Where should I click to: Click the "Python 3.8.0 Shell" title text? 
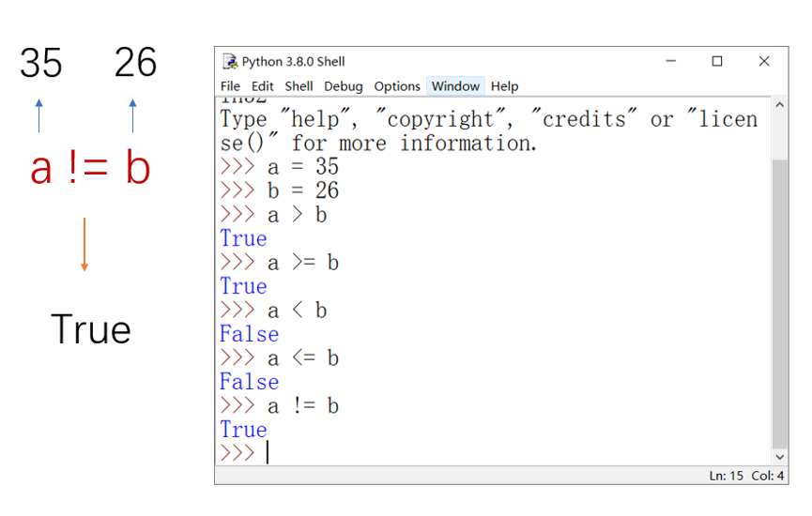pos(293,62)
